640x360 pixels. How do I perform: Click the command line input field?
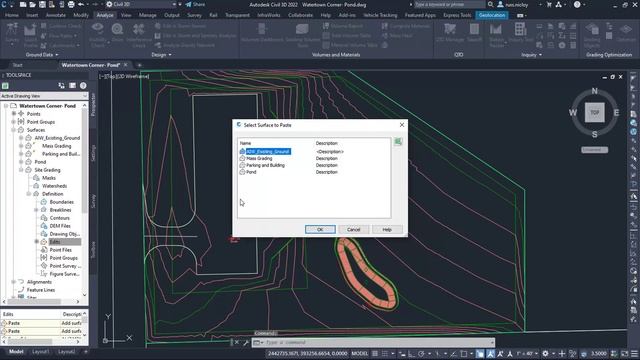[x=373, y=342]
